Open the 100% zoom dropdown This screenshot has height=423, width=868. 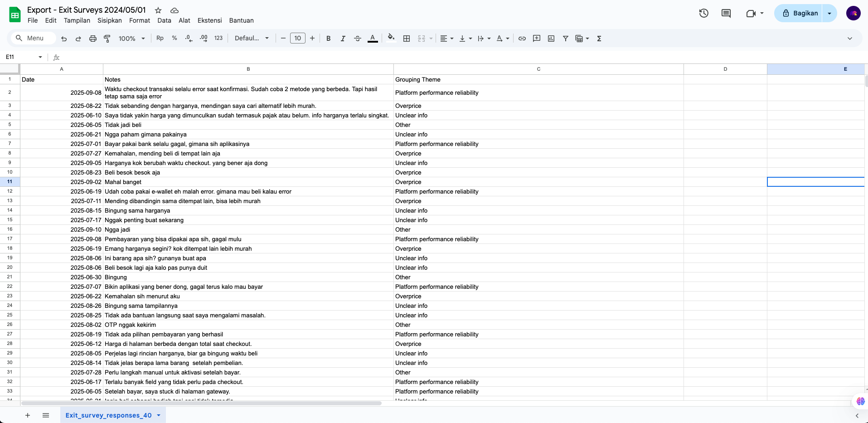coord(131,39)
